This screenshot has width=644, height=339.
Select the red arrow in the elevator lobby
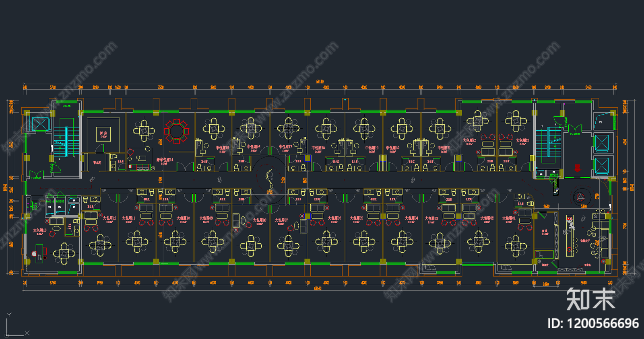click(577, 168)
